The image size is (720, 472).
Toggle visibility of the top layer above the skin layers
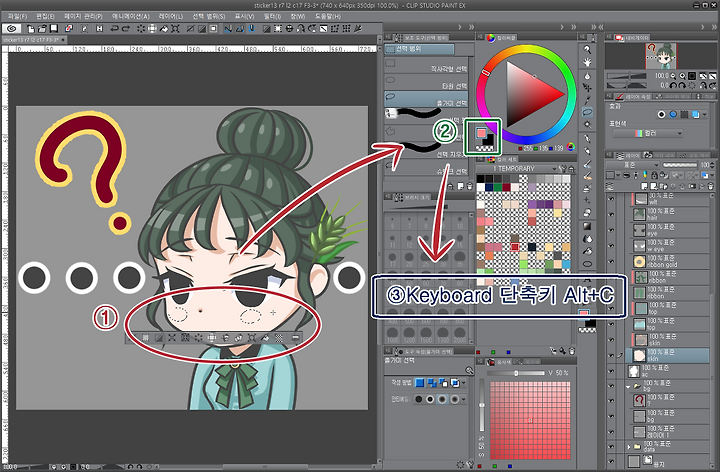[x=611, y=324]
